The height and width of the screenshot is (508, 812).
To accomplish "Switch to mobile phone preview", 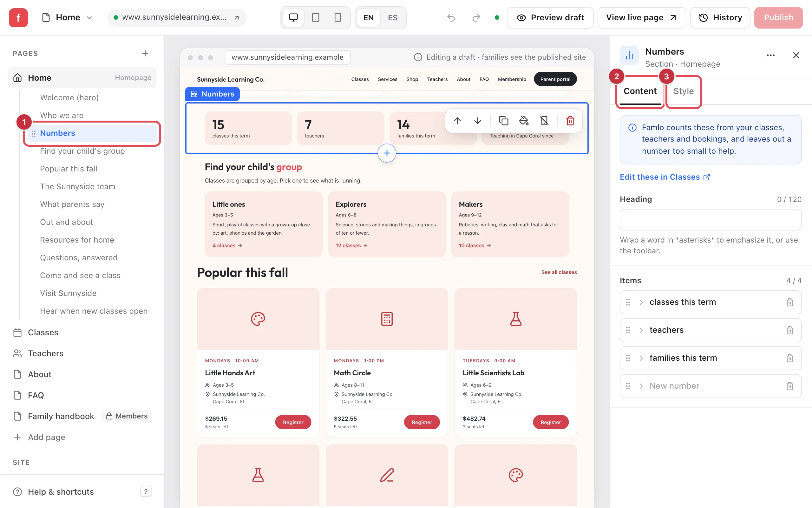I will [x=337, y=17].
